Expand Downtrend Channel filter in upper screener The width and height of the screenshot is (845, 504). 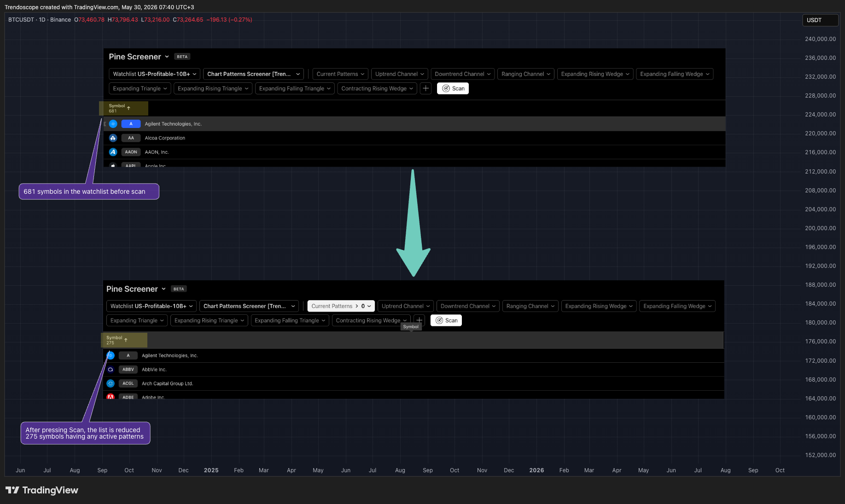pyautogui.click(x=462, y=74)
